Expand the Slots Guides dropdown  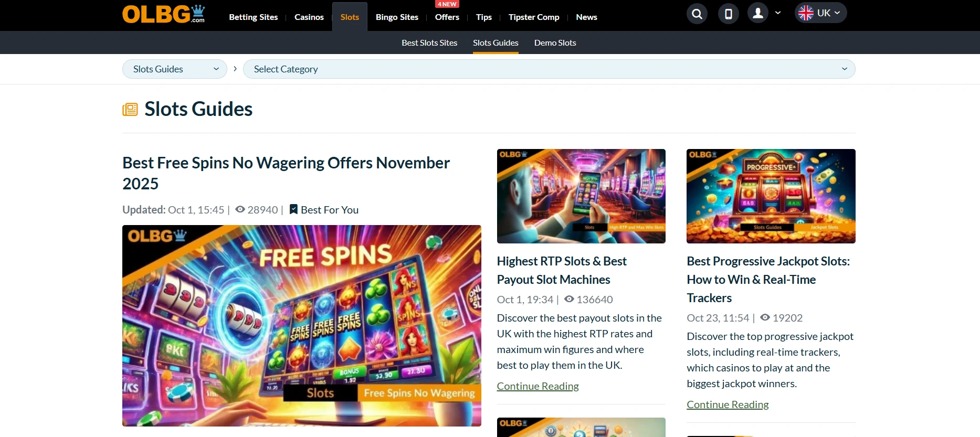[x=175, y=69]
